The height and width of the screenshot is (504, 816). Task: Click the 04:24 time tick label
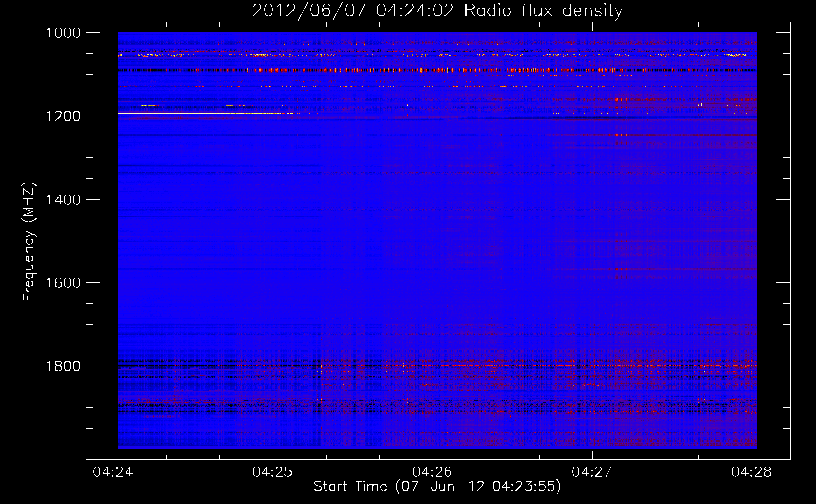pyautogui.click(x=113, y=472)
